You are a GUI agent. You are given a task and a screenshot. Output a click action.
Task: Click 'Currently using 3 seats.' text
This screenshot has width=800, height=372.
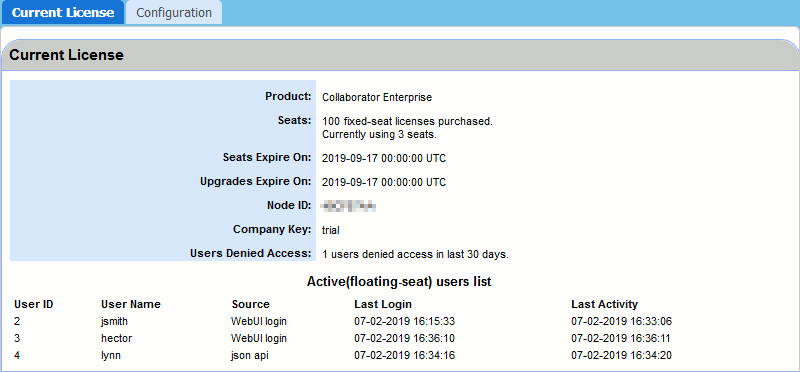point(380,135)
